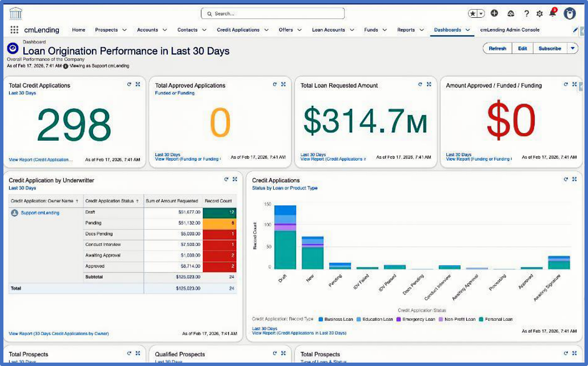588x366 pixels.
Task: Open the Reports tab dropdown chevron
Action: coord(422,30)
